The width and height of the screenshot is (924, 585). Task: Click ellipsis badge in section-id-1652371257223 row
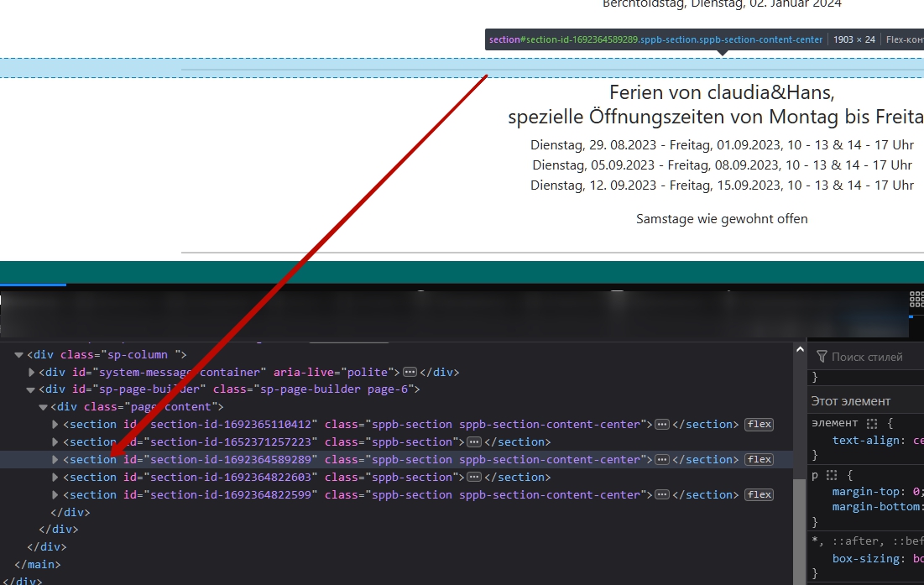point(474,442)
